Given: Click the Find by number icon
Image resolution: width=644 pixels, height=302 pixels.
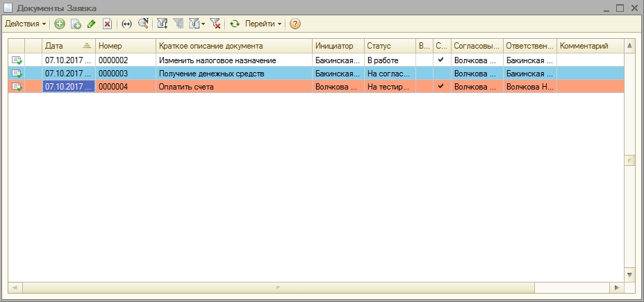Looking at the screenshot, I should (x=143, y=24).
